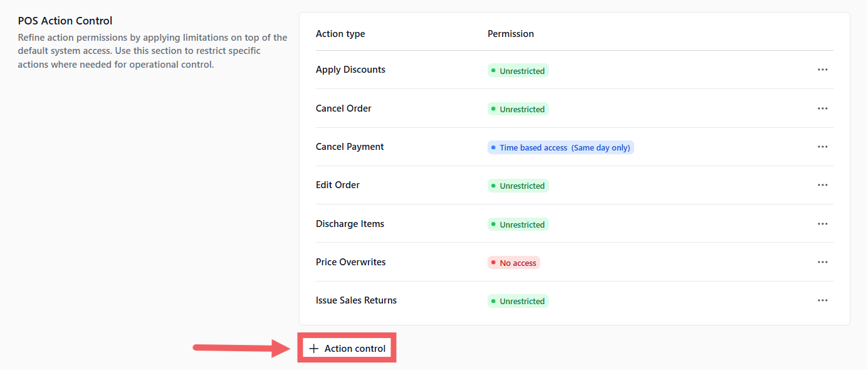The height and width of the screenshot is (370, 868).
Task: Click the Unrestricted badge for Issue Sales Returns
Action: [x=518, y=301]
